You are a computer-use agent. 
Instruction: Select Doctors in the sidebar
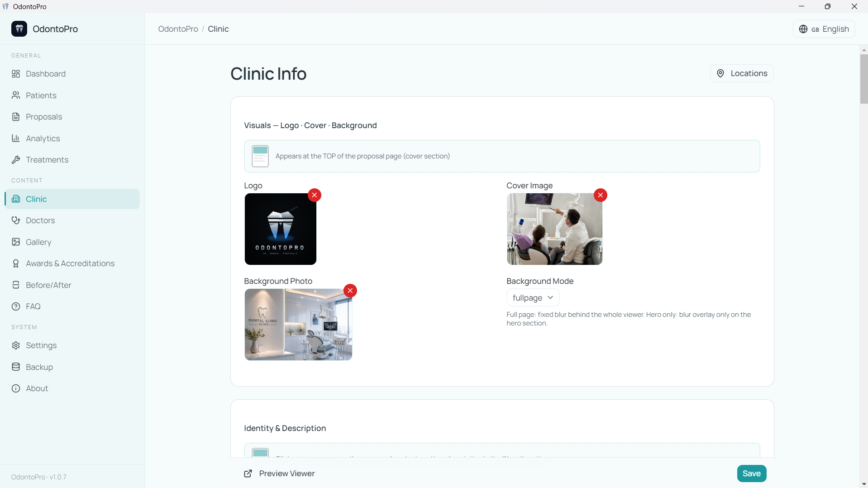coord(72,220)
